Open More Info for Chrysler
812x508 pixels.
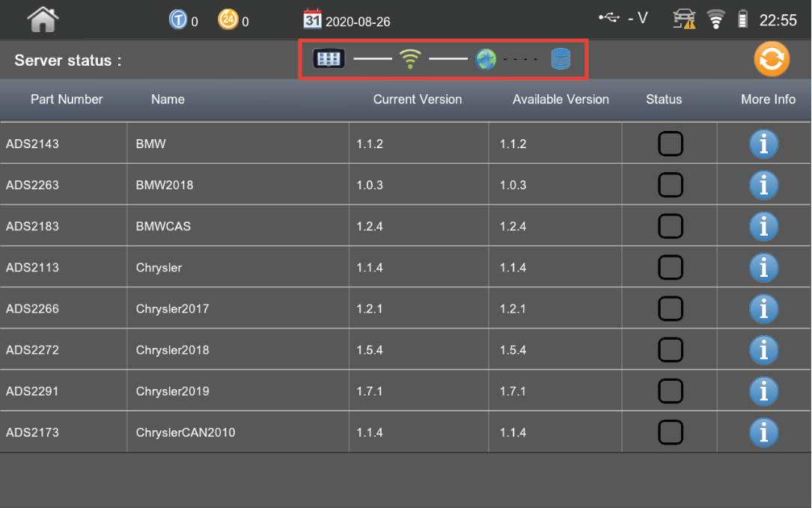click(x=764, y=268)
